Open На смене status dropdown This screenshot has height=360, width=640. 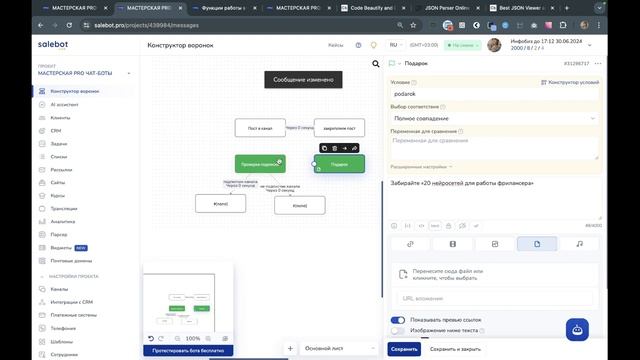(462, 45)
